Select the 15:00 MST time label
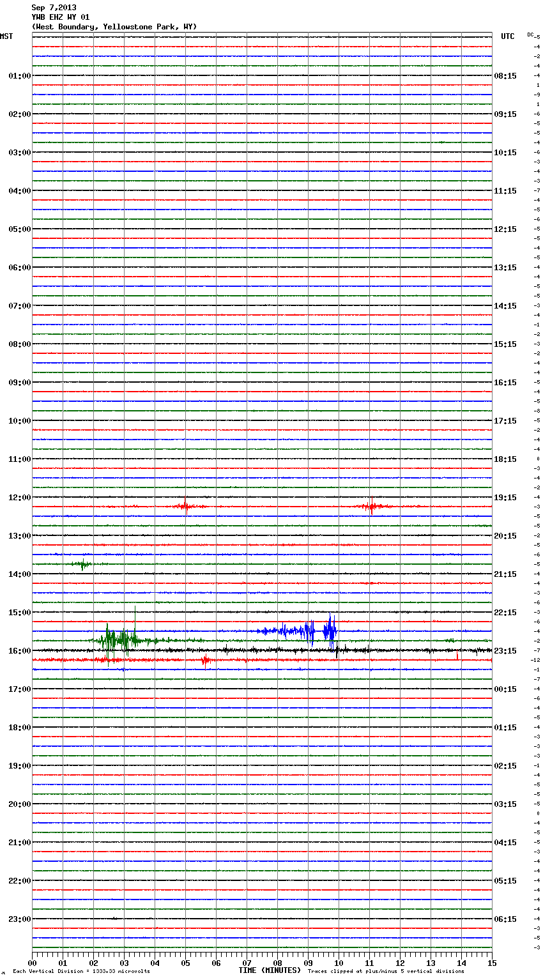543x980 pixels. click(x=20, y=612)
